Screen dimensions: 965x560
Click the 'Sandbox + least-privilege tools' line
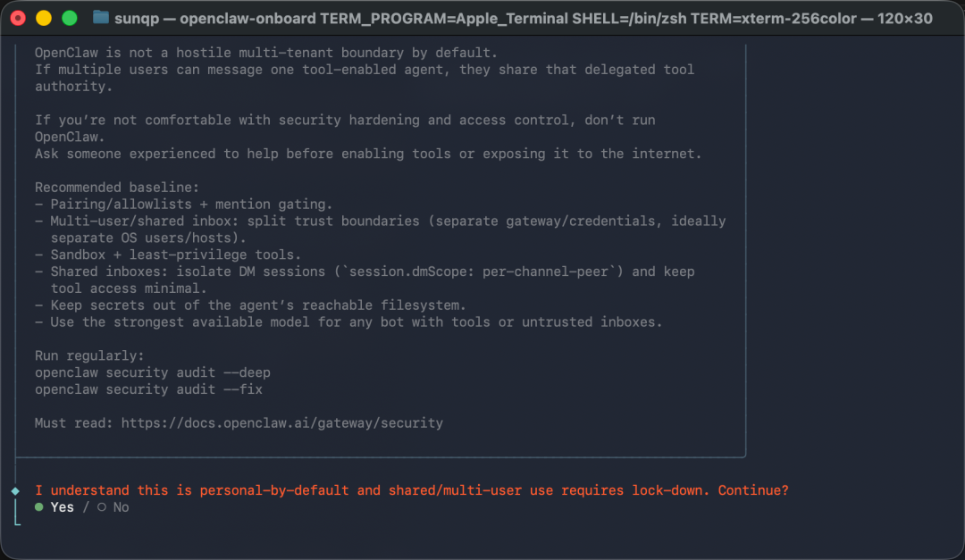167,255
